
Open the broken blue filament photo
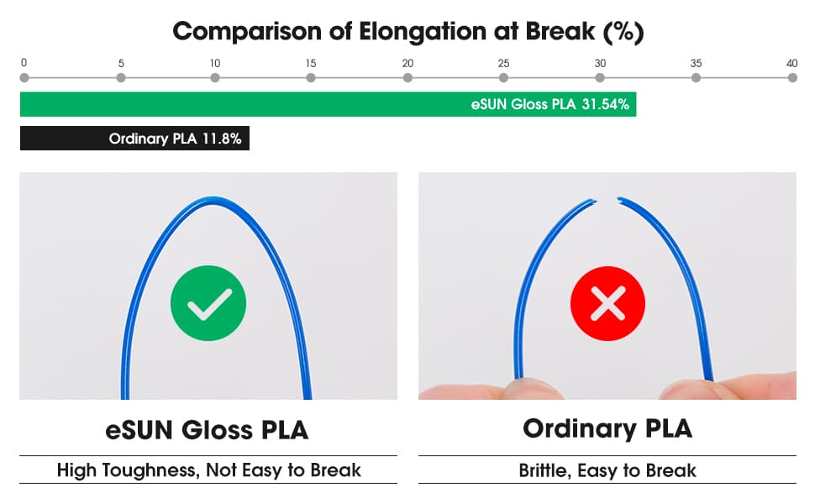607,286
